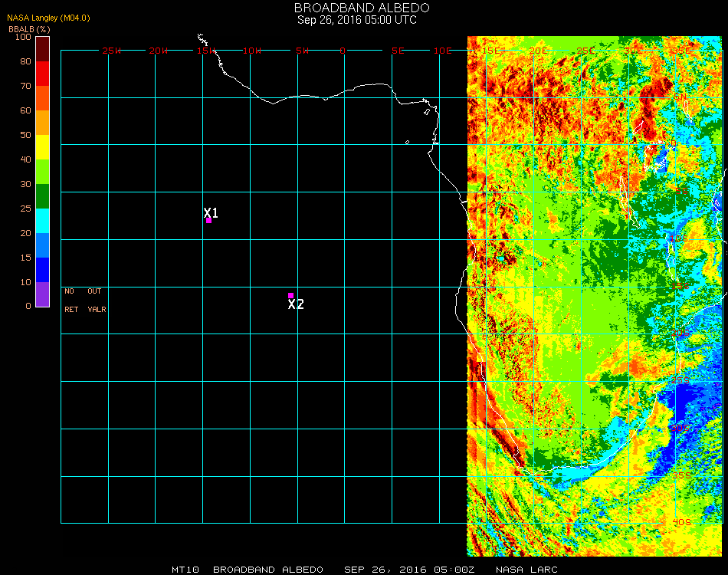728x575 pixels.
Task: Select the 40S latitude label
Action: pos(680,523)
